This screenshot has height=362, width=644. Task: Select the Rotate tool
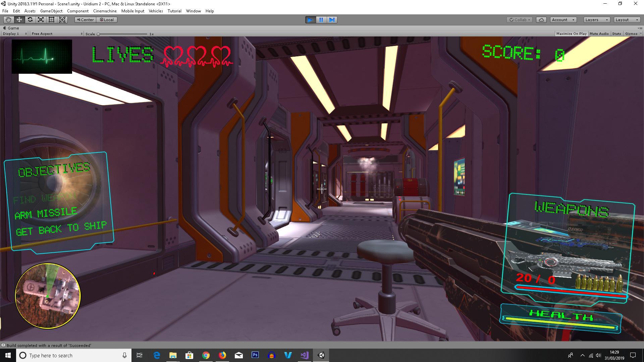click(30, 20)
